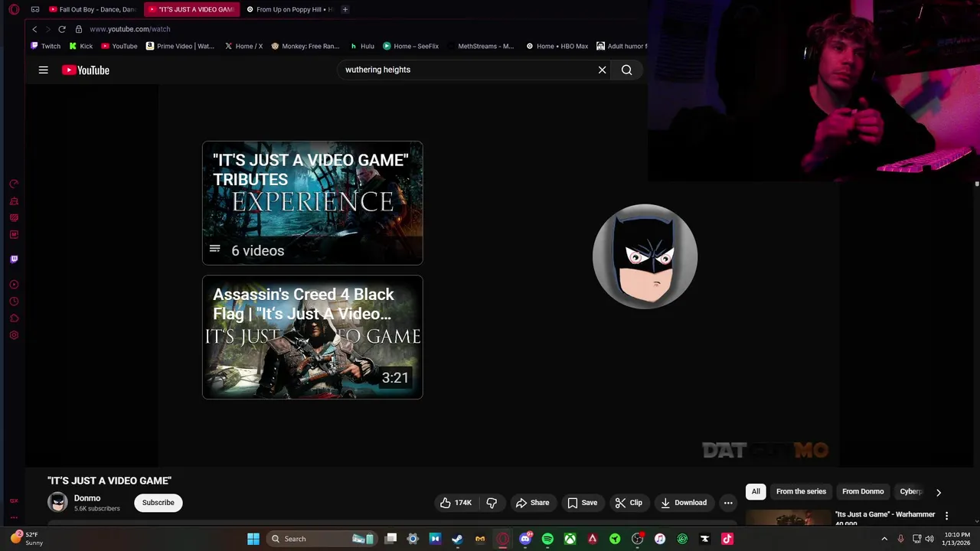Reload the current page
Screen dimensions: 980x551
[62, 29]
